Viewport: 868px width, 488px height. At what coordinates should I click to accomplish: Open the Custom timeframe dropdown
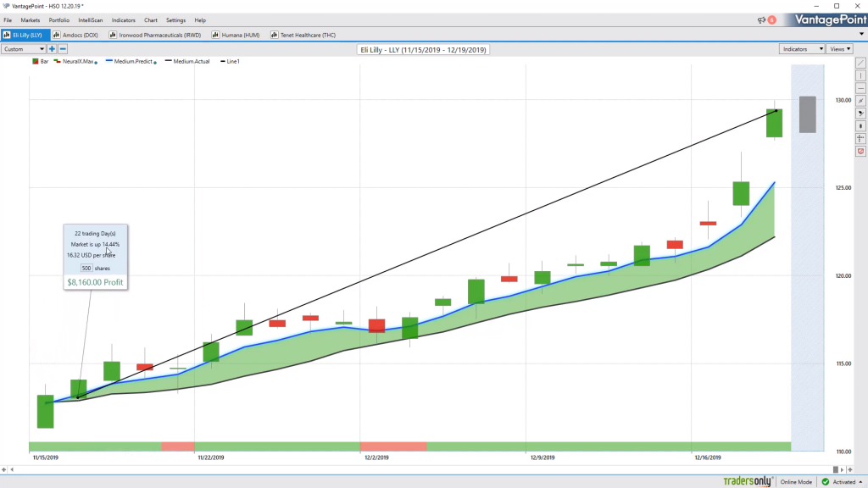point(23,49)
